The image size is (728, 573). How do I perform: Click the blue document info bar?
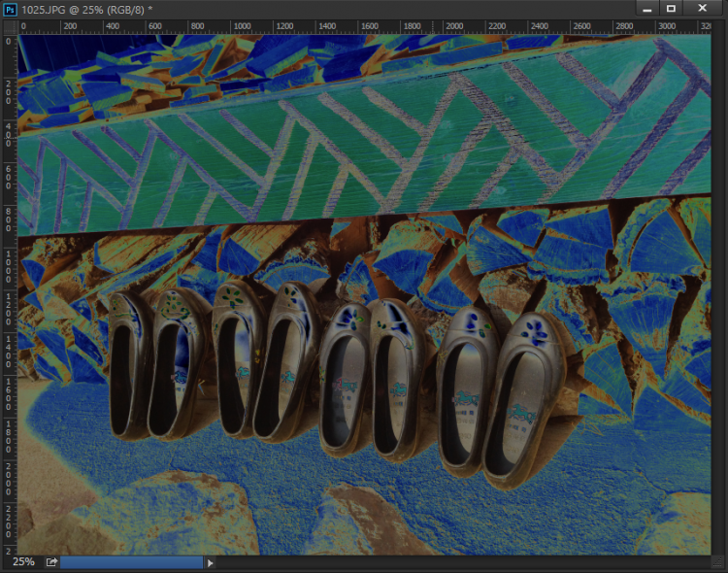[131, 561]
